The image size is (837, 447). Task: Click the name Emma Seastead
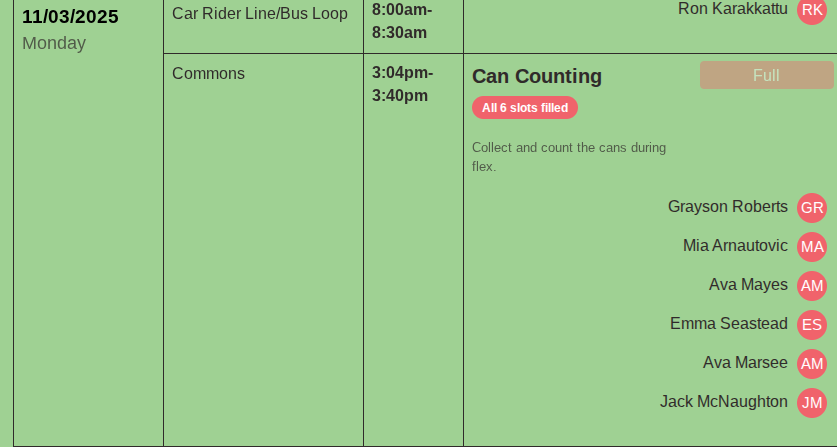(729, 324)
